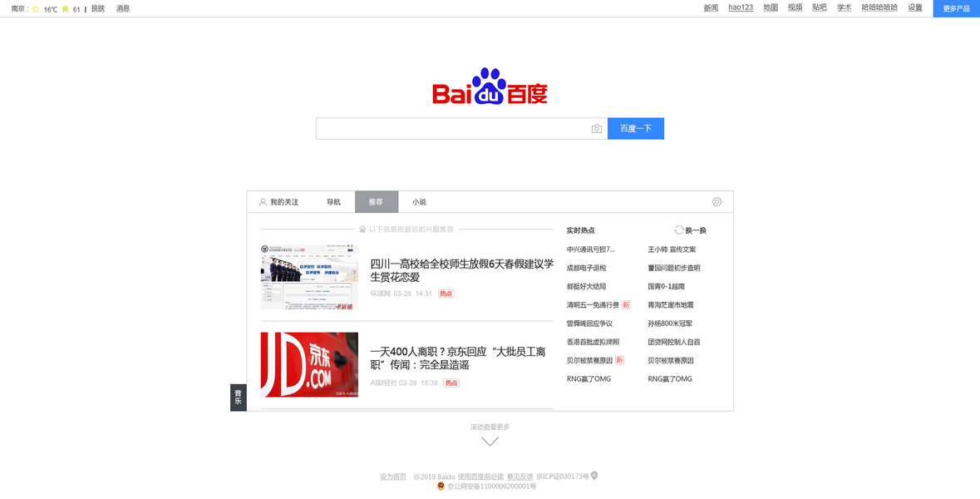Image resolution: width=980 pixels, height=499 pixels.
Task: Click the 消息 link
Action: (123, 9)
